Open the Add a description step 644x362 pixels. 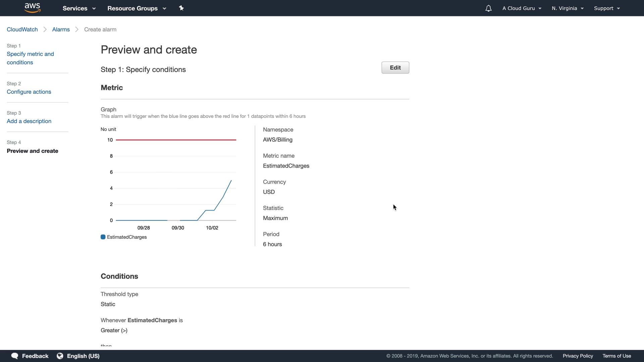pos(29,121)
